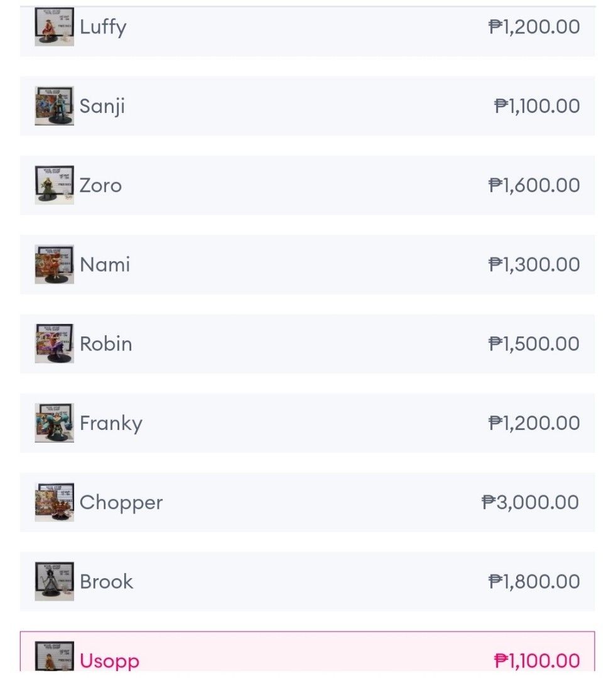Tap Zoro's ₱1,600.00 price
This screenshot has width=616, height=678.
(534, 185)
